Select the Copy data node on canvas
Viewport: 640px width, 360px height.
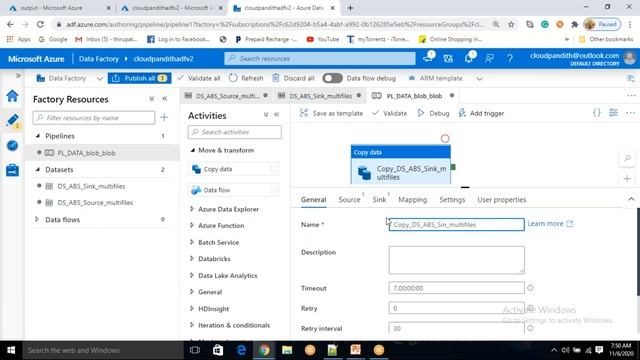coord(401,165)
